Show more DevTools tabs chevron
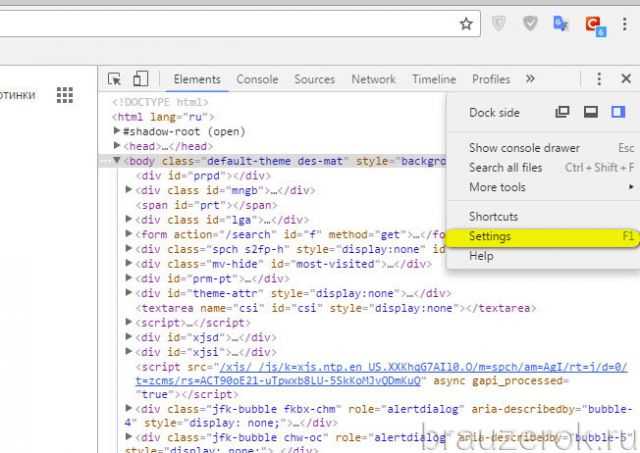 click(x=530, y=78)
